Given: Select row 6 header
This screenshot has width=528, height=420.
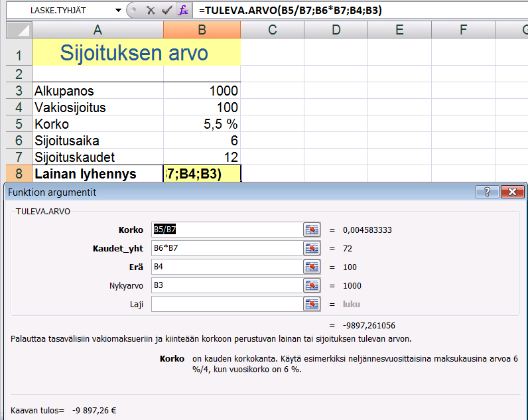Looking at the screenshot, I should tap(19, 140).
